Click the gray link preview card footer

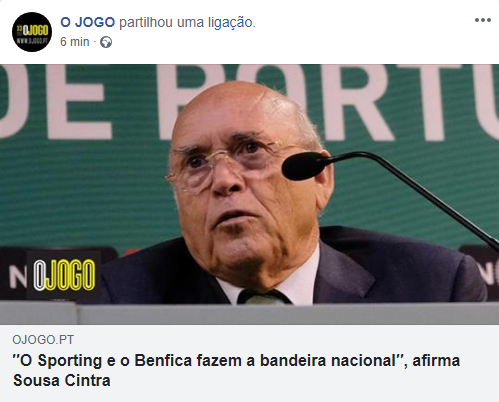pos(249,363)
